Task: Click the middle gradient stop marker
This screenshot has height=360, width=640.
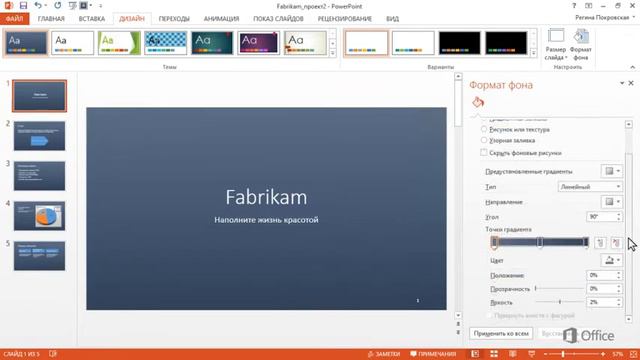Action: coord(540,242)
